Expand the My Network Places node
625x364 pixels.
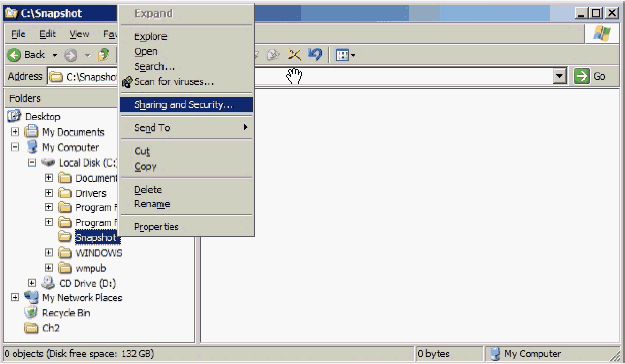tap(15, 297)
